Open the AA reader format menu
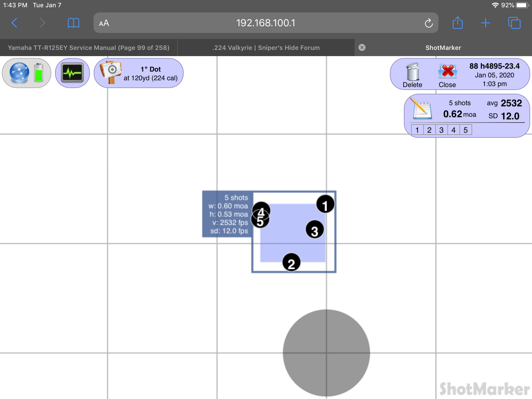Screen dimensions: 532x399 click(x=104, y=23)
